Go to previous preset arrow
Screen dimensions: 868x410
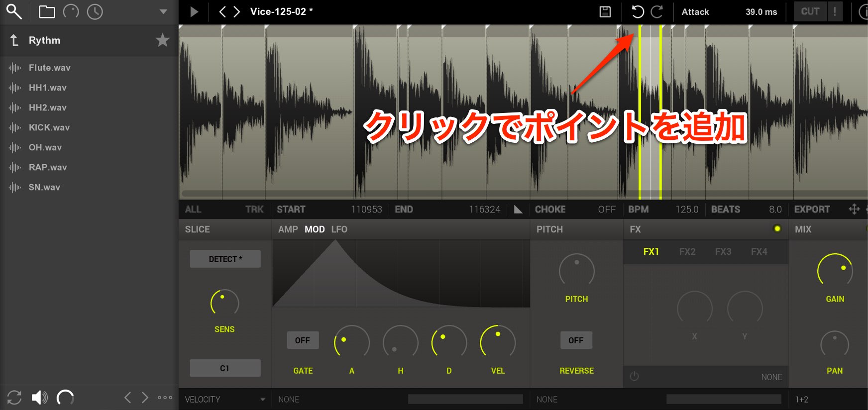point(222,11)
